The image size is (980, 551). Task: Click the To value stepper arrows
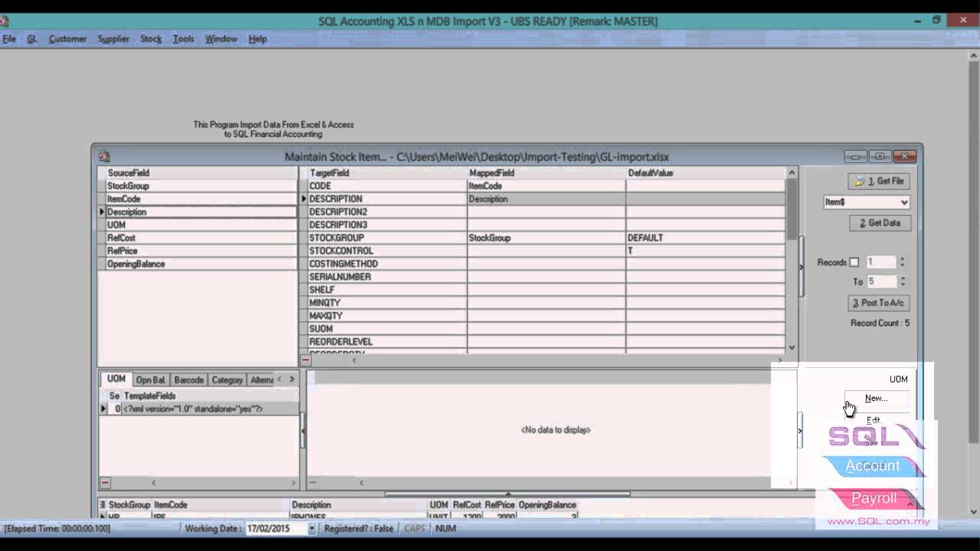pyautogui.click(x=902, y=282)
